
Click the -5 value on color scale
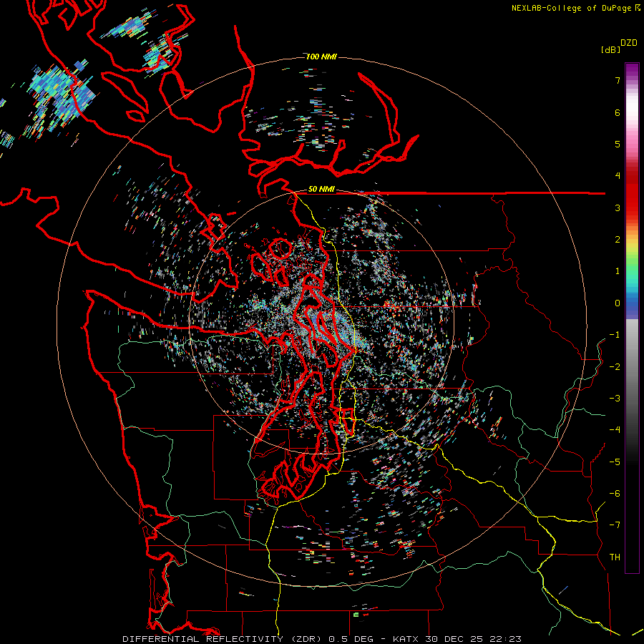(x=615, y=462)
